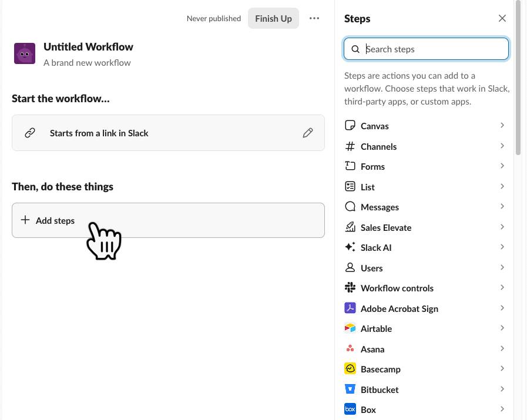Image resolution: width=527 pixels, height=420 pixels.
Task: Expand the Users category chevron
Action: click(x=502, y=267)
